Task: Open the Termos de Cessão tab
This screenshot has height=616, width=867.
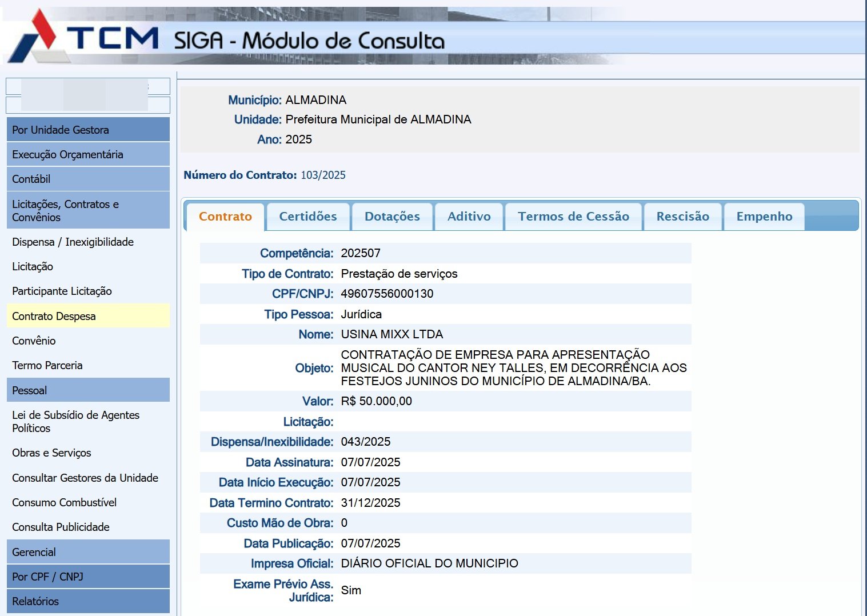Action: 573,217
